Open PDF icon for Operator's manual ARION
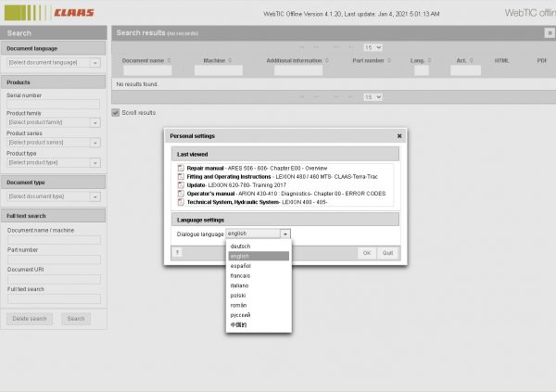The height and width of the screenshot is (392, 556). pos(181,194)
